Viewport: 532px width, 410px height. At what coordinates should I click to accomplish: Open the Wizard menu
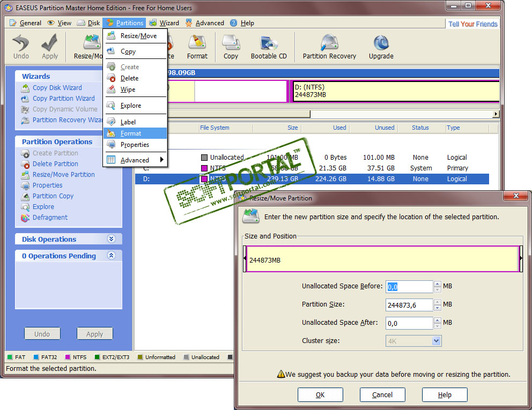tap(165, 23)
